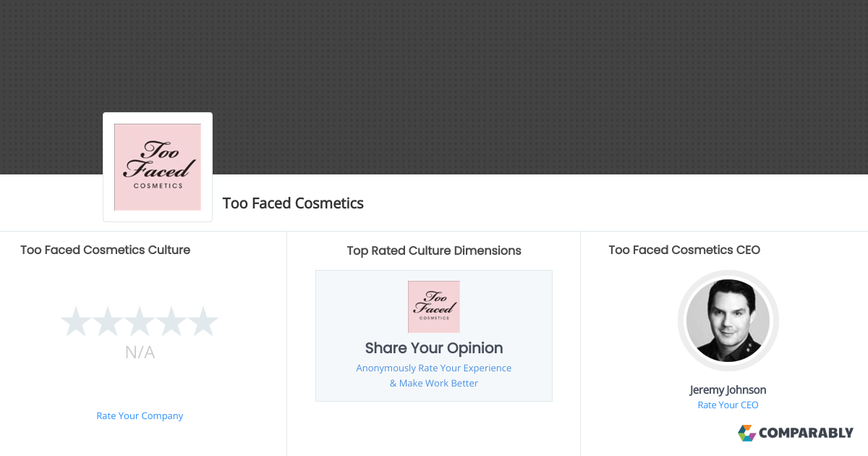Screen dimensions: 868x456
Task: Select the third rating star
Action: (140, 321)
